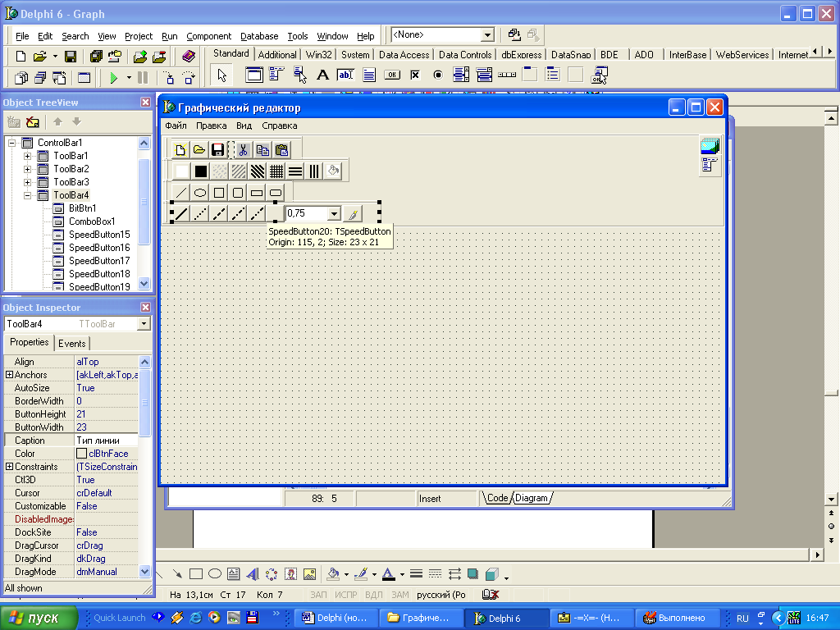
Task: Click the Copy button on form toolbar
Action: pyautogui.click(x=262, y=149)
